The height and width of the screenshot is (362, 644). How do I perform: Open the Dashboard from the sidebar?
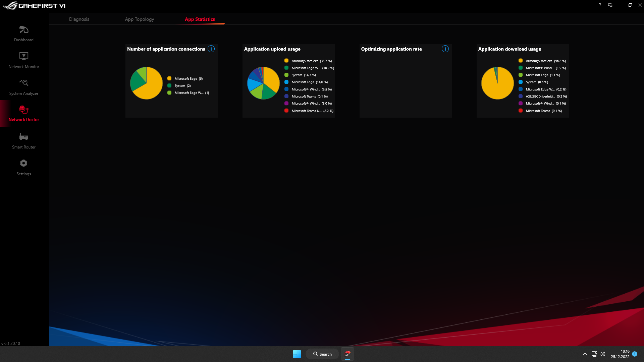23,34
